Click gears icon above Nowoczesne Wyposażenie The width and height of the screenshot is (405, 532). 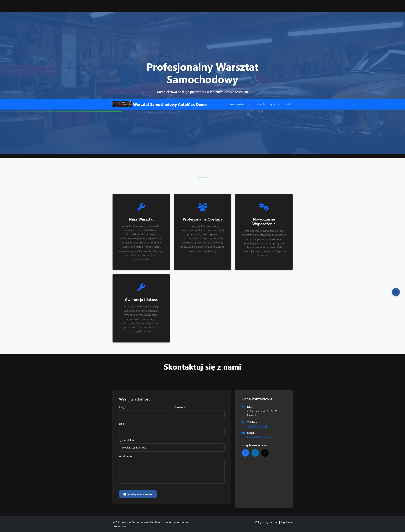click(x=264, y=206)
